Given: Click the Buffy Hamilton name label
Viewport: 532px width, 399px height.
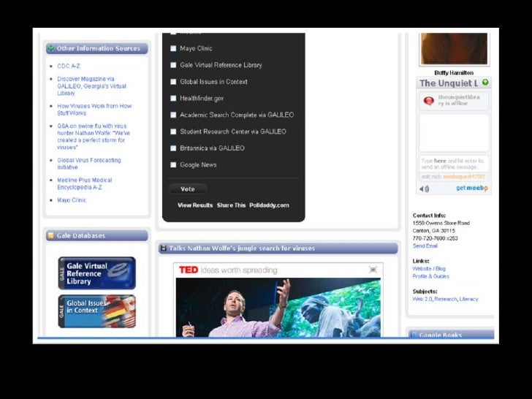Looking at the screenshot, I should point(454,72).
